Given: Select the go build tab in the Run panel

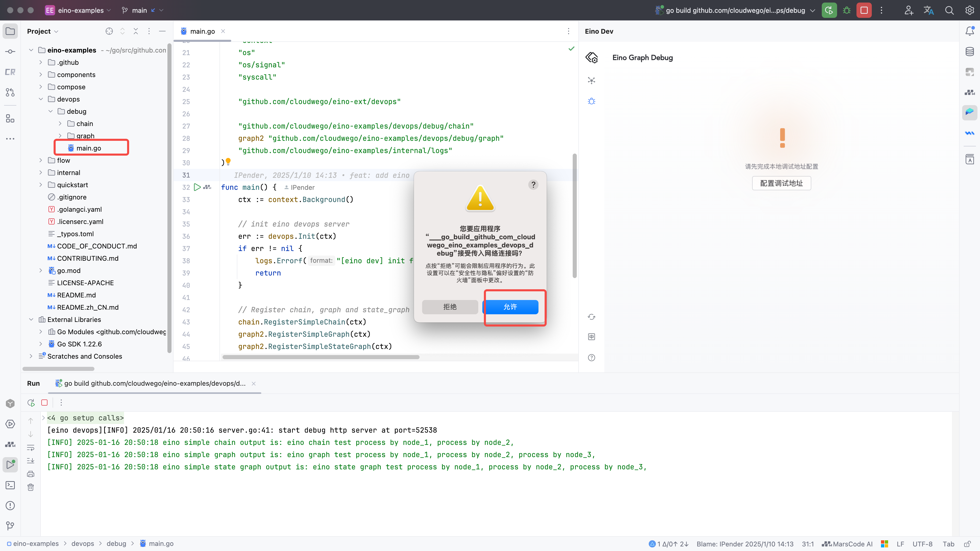Looking at the screenshot, I should point(154,383).
